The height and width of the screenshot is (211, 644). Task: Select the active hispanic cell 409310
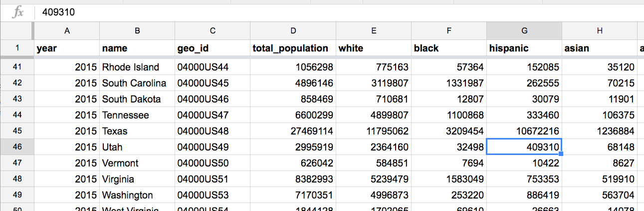524,147
